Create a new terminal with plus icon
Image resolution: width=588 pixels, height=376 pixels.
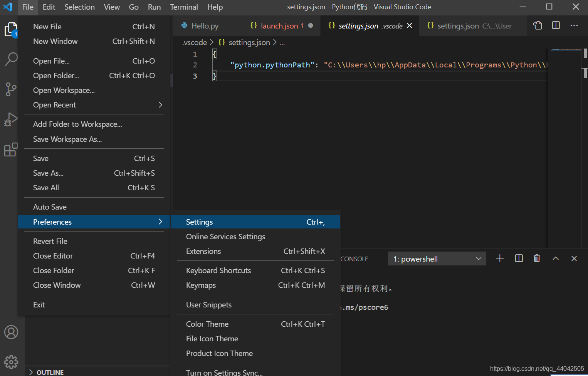tap(500, 258)
